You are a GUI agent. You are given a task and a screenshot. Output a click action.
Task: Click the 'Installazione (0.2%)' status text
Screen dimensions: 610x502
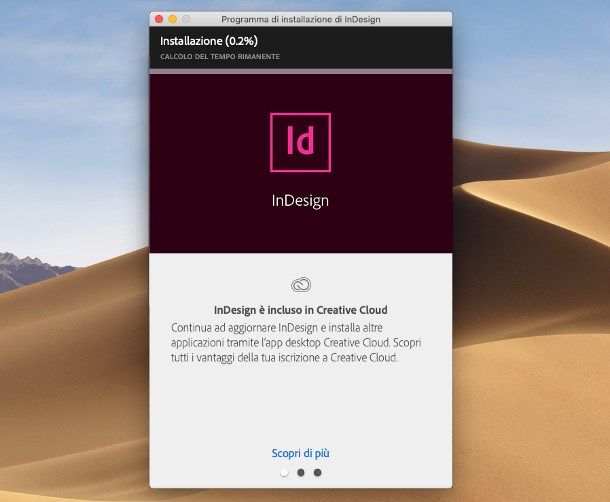(x=209, y=41)
